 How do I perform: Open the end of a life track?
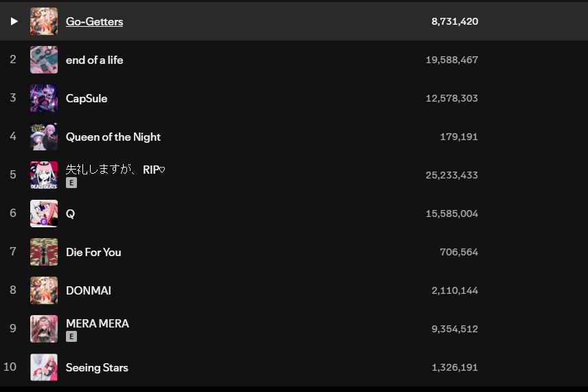coord(94,60)
